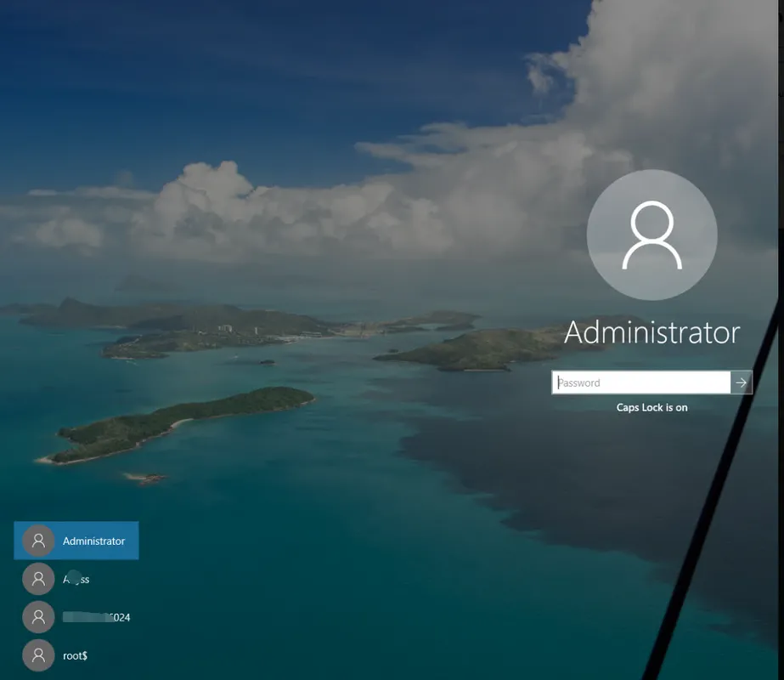
Task: Click the large Administrator name heading
Action: point(651,332)
